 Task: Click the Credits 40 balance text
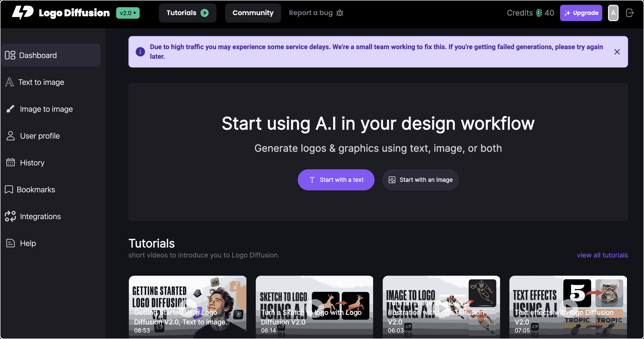pos(531,13)
